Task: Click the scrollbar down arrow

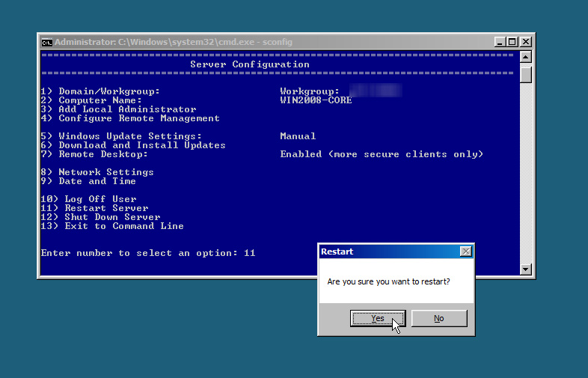Action: pyautogui.click(x=526, y=269)
